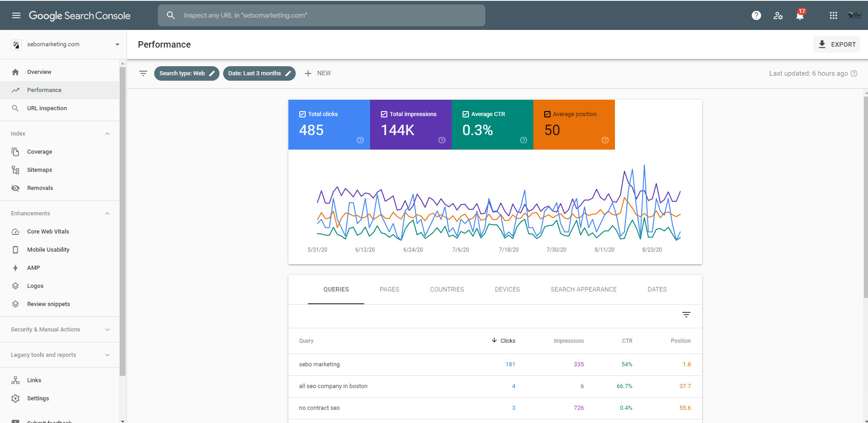Image resolution: width=868 pixels, height=423 pixels.
Task: Click the pencil icon on Date chip
Action: click(x=288, y=73)
